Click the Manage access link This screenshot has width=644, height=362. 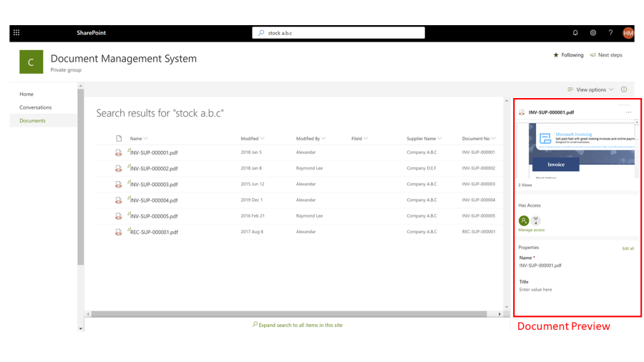[x=531, y=230]
